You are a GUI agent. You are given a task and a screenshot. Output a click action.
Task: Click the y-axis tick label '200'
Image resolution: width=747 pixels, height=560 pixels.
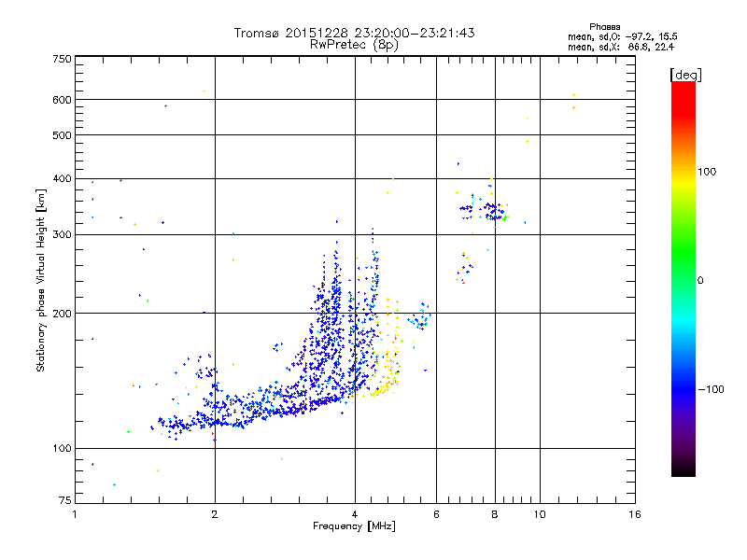coord(62,314)
